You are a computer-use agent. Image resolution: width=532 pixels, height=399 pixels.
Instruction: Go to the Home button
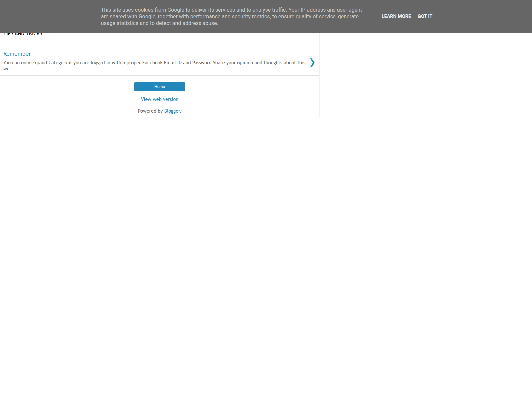[x=160, y=87]
